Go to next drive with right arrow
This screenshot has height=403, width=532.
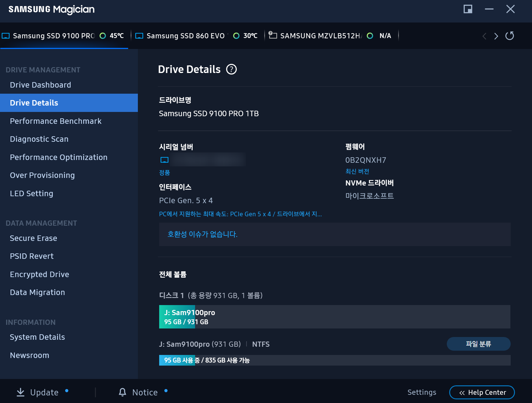click(x=496, y=36)
